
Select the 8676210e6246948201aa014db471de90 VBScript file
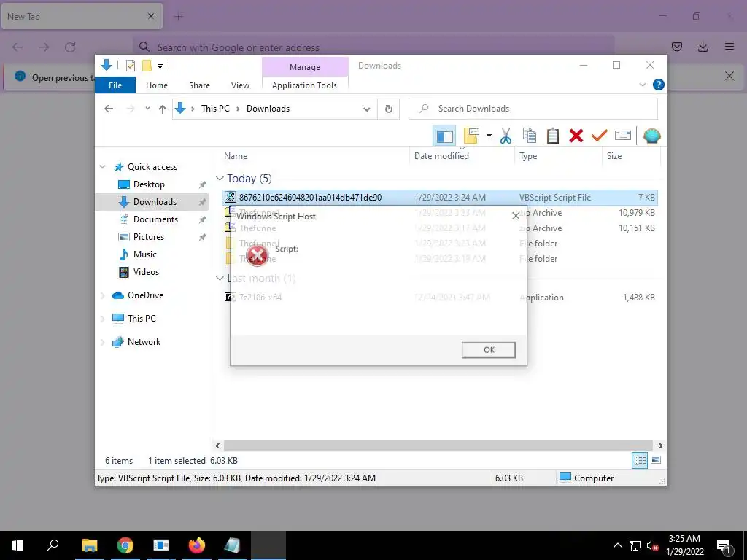tap(440, 197)
